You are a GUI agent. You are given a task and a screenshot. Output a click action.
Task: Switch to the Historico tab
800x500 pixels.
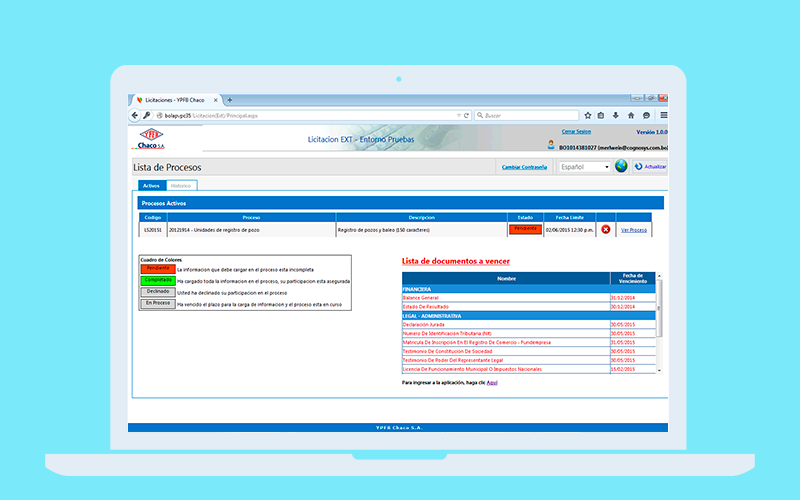click(x=181, y=186)
